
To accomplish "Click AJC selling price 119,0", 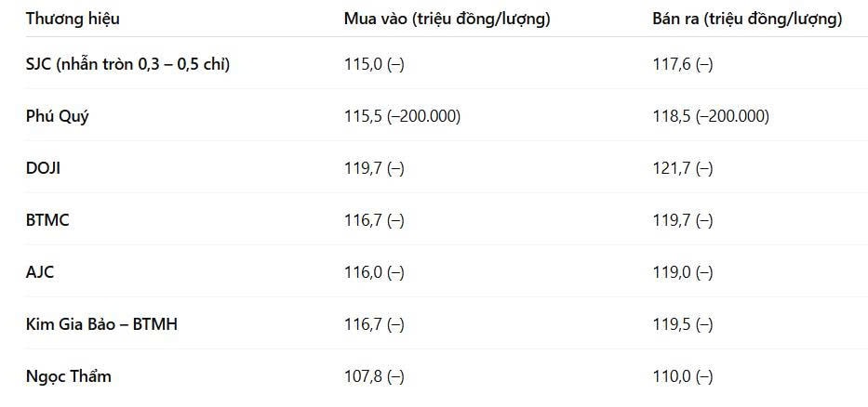I will (683, 272).
